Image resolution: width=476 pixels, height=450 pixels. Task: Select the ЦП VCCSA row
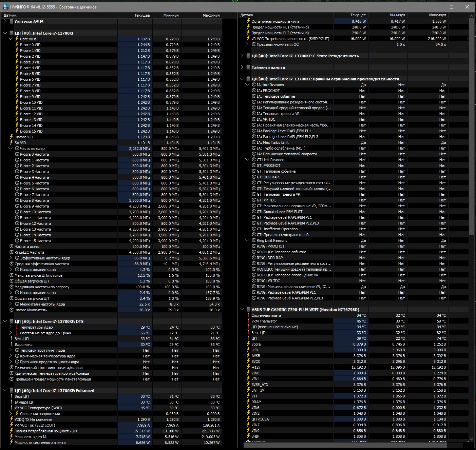pos(354,419)
